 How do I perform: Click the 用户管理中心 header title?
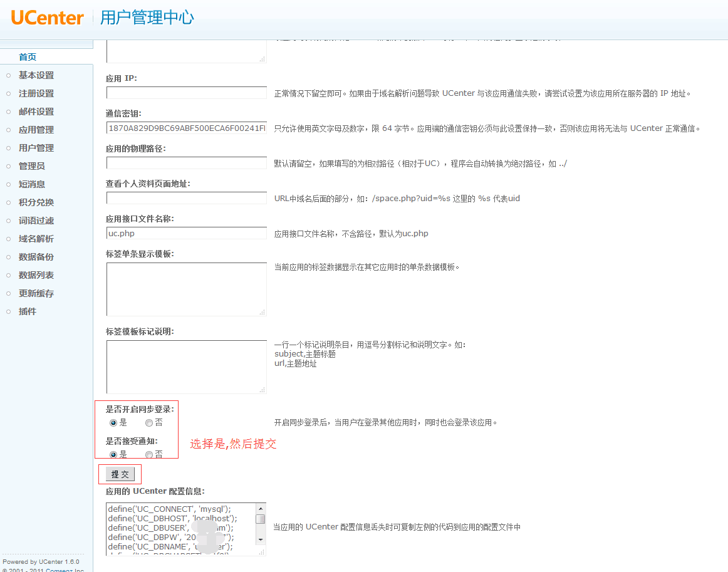pyautogui.click(x=147, y=18)
